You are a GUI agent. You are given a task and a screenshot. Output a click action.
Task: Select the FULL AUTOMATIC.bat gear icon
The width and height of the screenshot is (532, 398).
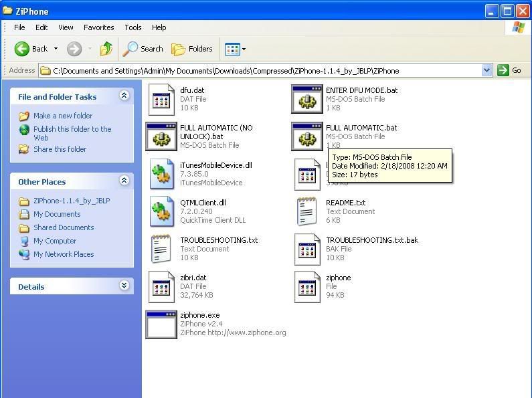(307, 136)
